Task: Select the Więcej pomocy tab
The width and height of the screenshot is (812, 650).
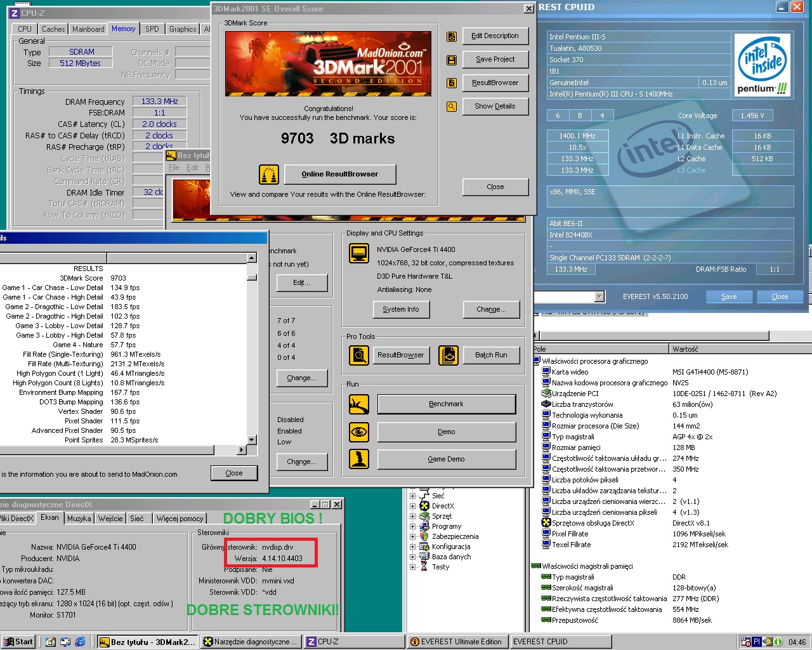Action: pyautogui.click(x=180, y=519)
